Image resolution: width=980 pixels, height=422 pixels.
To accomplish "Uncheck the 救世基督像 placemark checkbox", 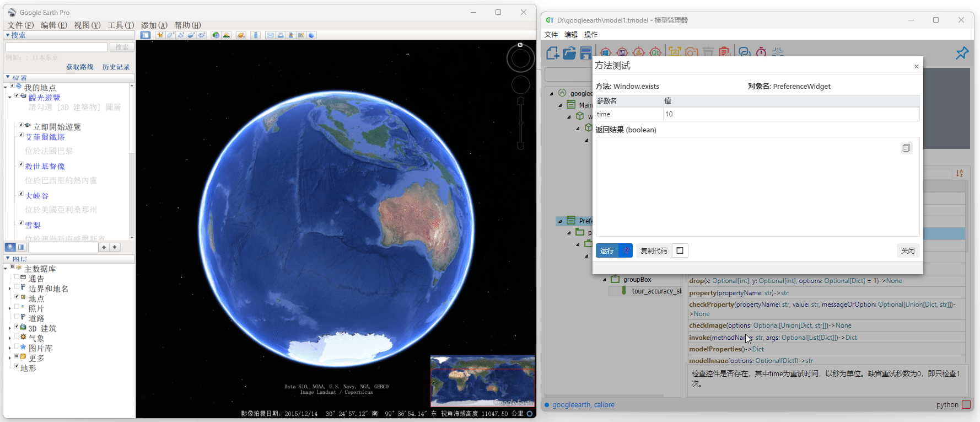I will coord(21,164).
